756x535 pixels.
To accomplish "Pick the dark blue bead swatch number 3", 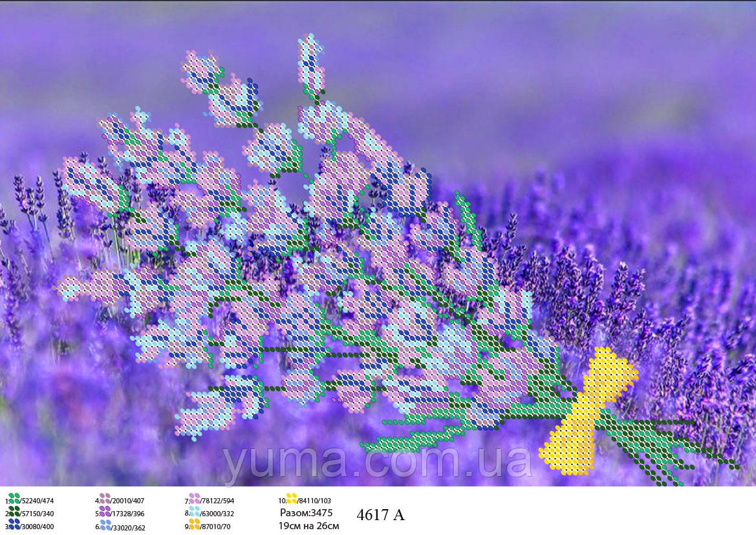I will tap(14, 525).
